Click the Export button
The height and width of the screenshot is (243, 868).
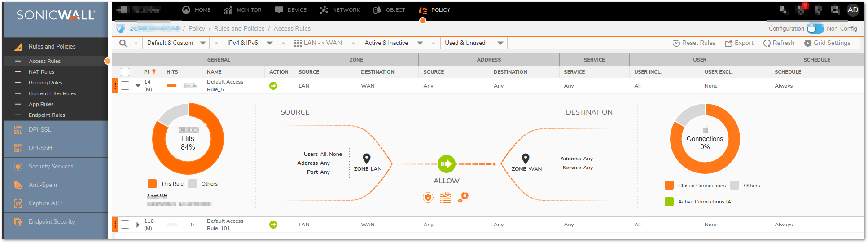[x=739, y=43]
